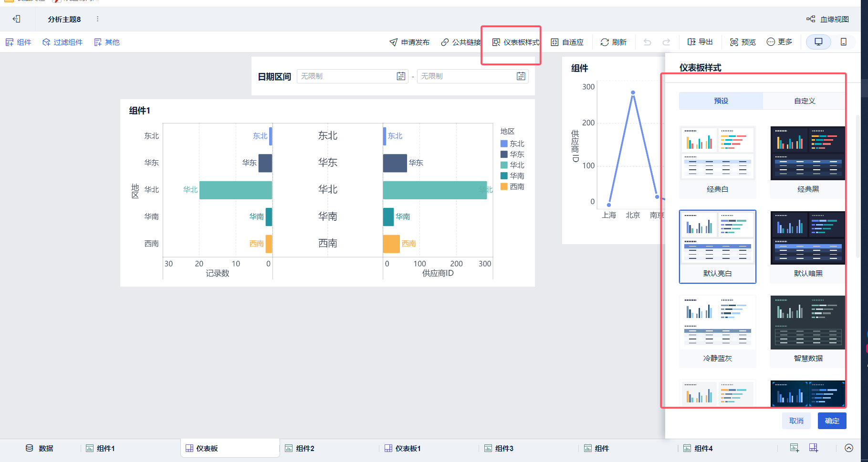Click the undo arrow in the toolbar
This screenshot has width=868, height=462.
pos(647,42)
